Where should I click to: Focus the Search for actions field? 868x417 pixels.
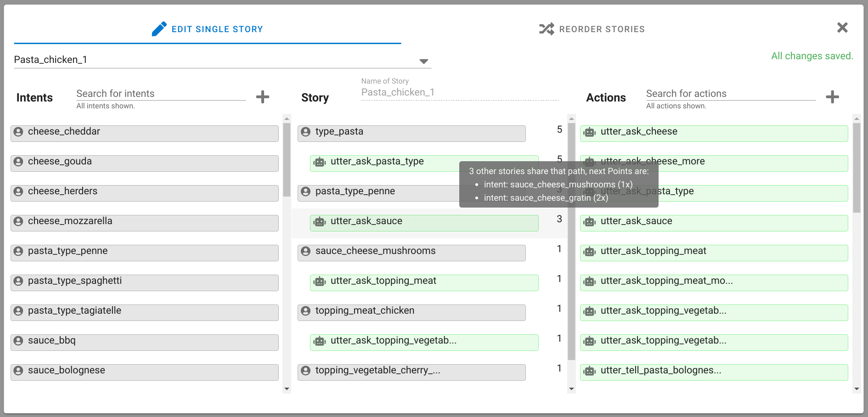730,94
